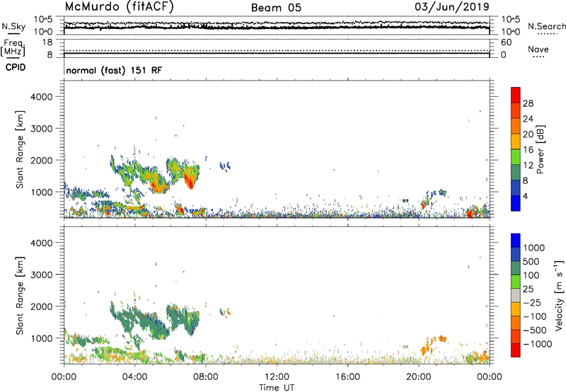Click the '60' tick right of frequency panel
This screenshot has width=566, height=392.
[x=507, y=42]
